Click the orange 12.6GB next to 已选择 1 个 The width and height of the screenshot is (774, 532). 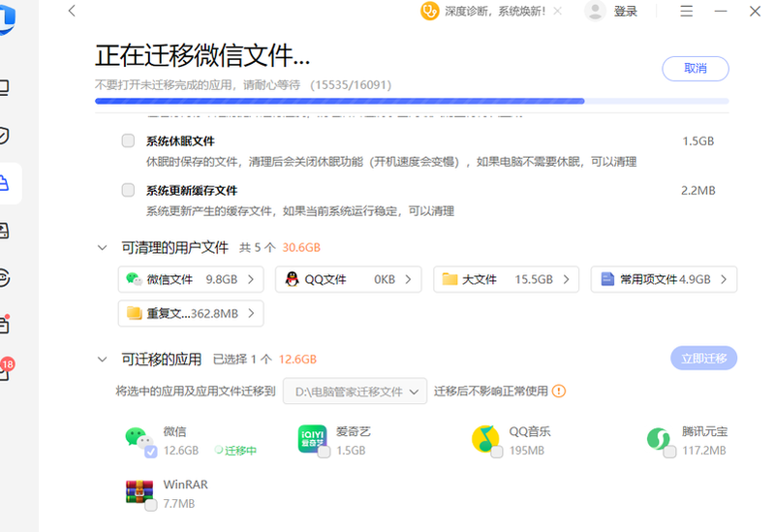(297, 360)
